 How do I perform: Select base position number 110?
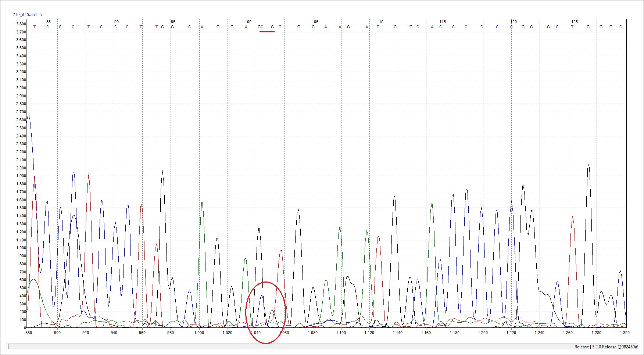[x=380, y=22]
